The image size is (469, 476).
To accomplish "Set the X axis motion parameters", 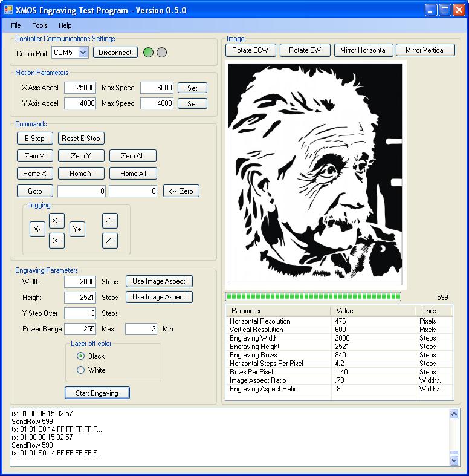I will pos(192,88).
